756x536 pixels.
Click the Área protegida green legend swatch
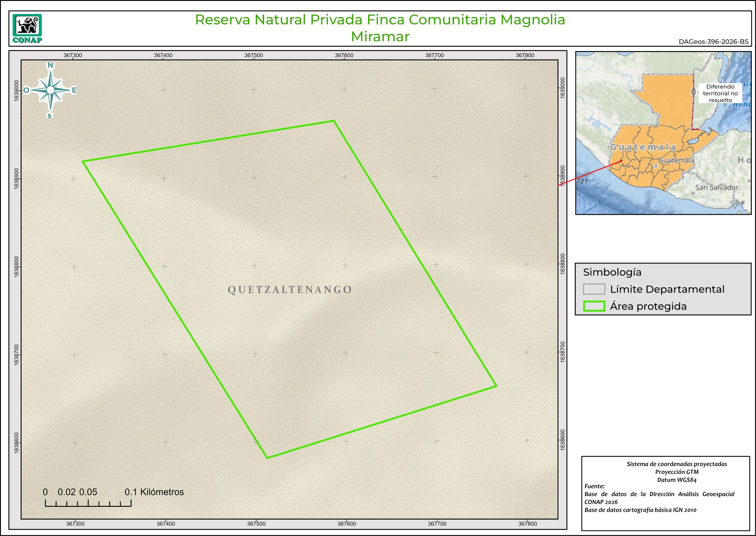pos(594,306)
